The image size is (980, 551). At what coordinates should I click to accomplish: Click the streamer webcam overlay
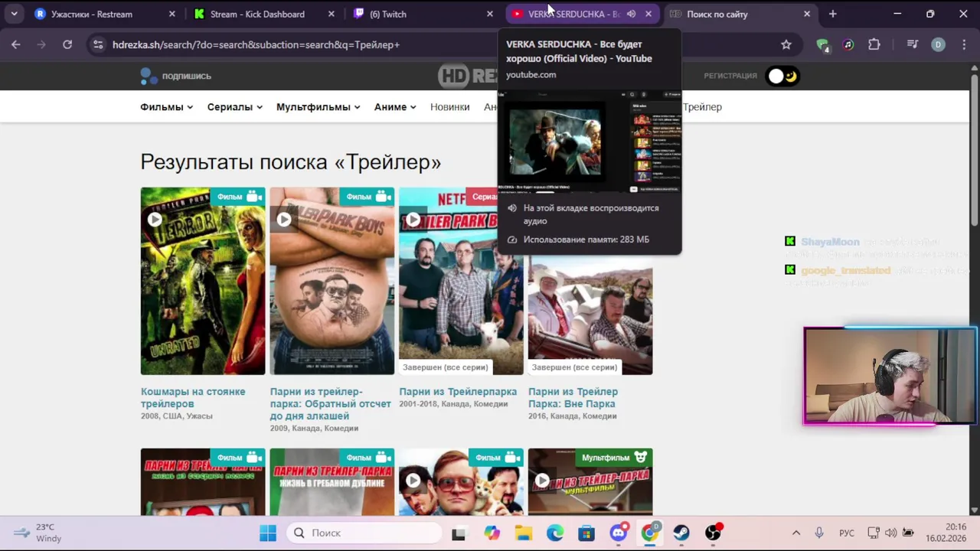pyautogui.click(x=890, y=376)
